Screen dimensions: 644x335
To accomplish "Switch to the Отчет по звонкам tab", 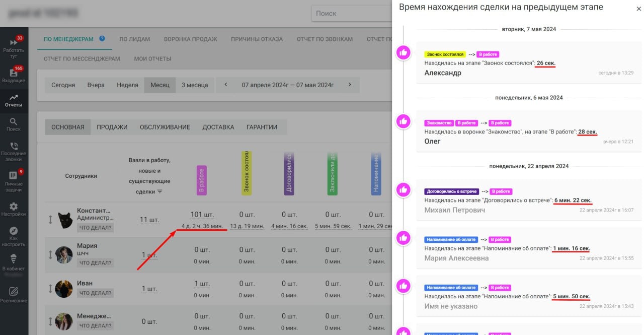I will coord(325,39).
